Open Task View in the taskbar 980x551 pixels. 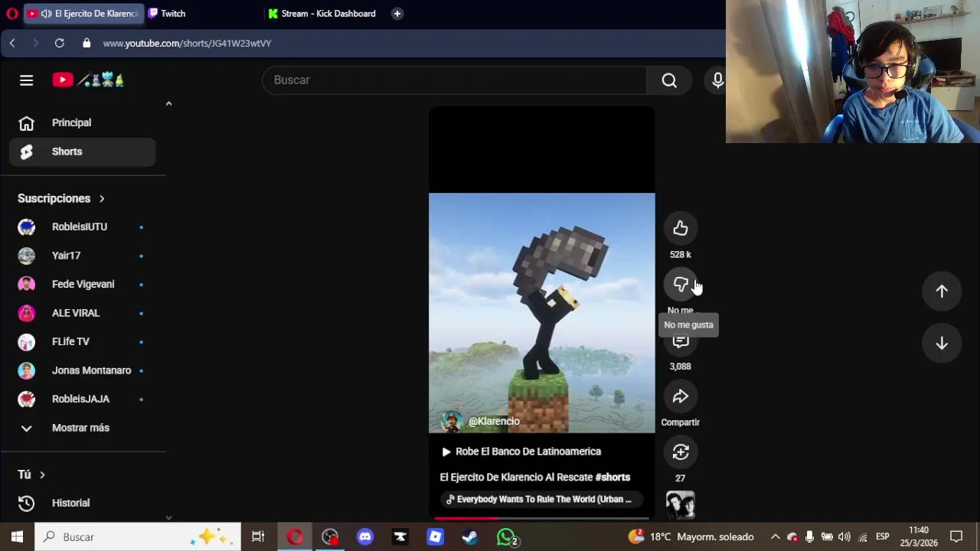click(258, 537)
